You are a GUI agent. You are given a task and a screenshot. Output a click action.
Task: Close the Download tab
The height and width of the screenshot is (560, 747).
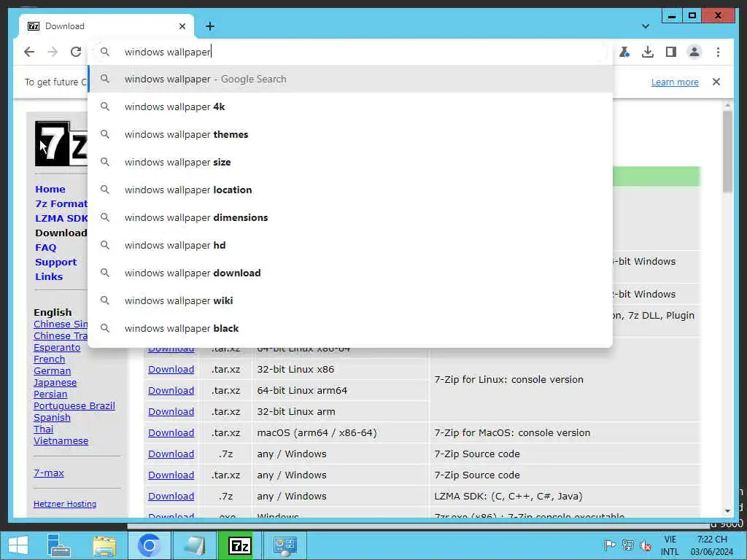182,26
